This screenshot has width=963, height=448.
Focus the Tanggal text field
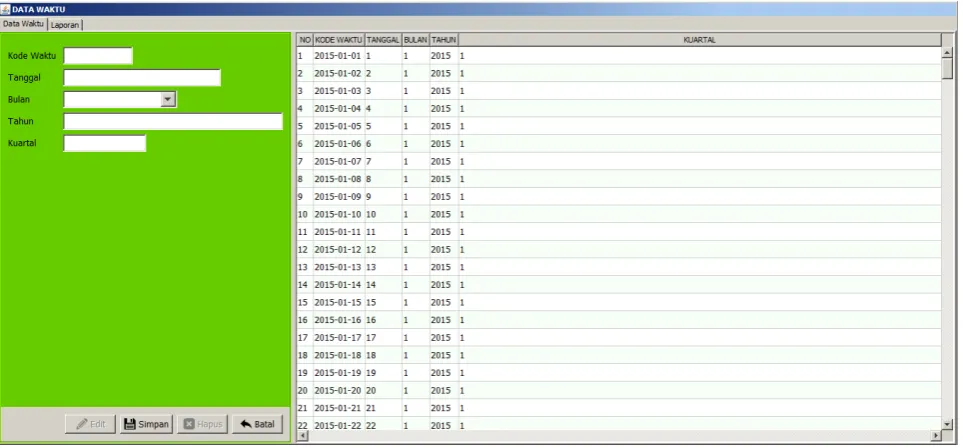coord(142,77)
